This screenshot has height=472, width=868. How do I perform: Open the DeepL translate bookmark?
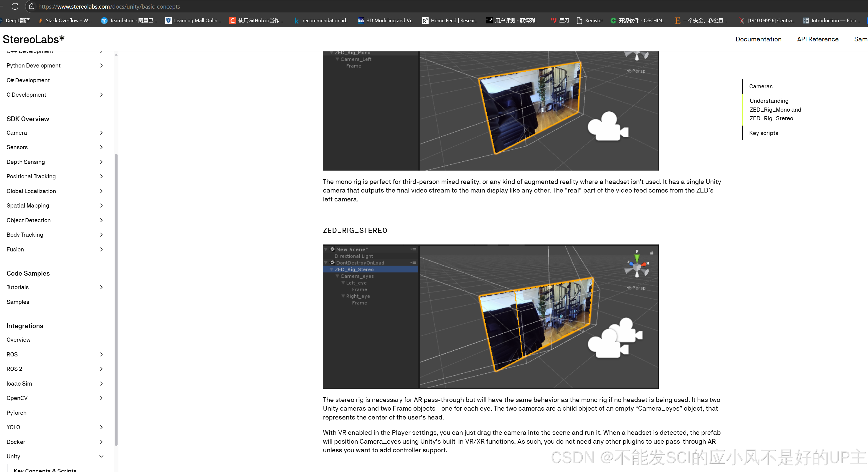pyautogui.click(x=15, y=21)
